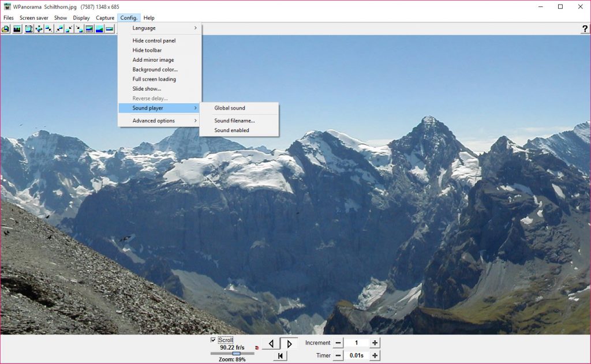
Task: Click the open/print image toolbar icon
Action: (6, 29)
